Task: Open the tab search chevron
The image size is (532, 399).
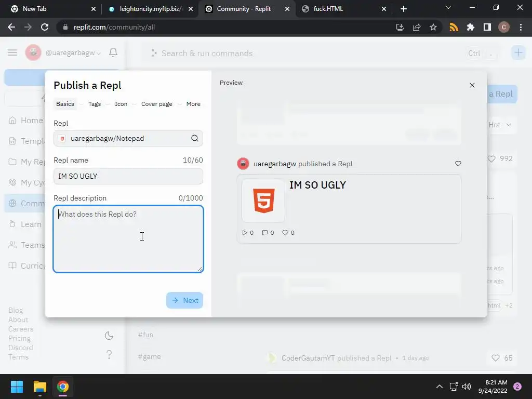Action: coord(448,7)
